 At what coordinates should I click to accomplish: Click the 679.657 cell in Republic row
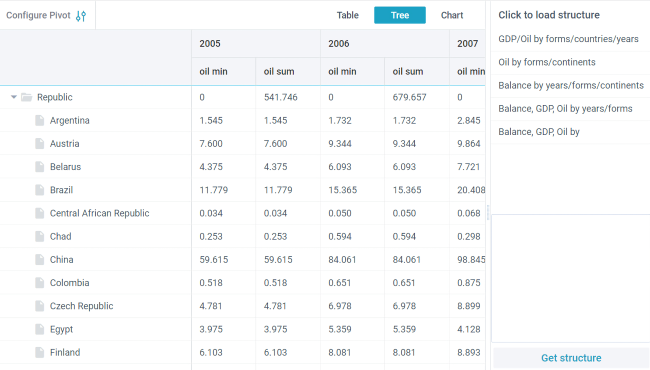(417, 97)
